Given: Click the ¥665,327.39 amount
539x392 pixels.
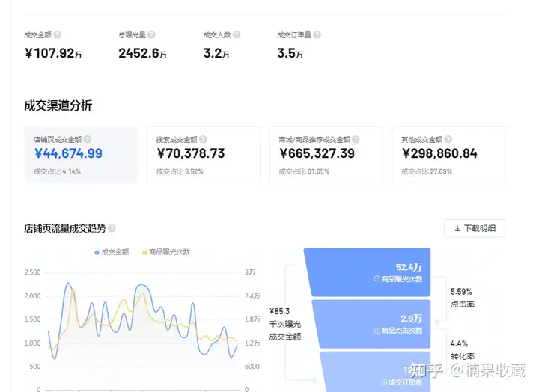Looking at the screenshot, I should pyautogui.click(x=317, y=153).
